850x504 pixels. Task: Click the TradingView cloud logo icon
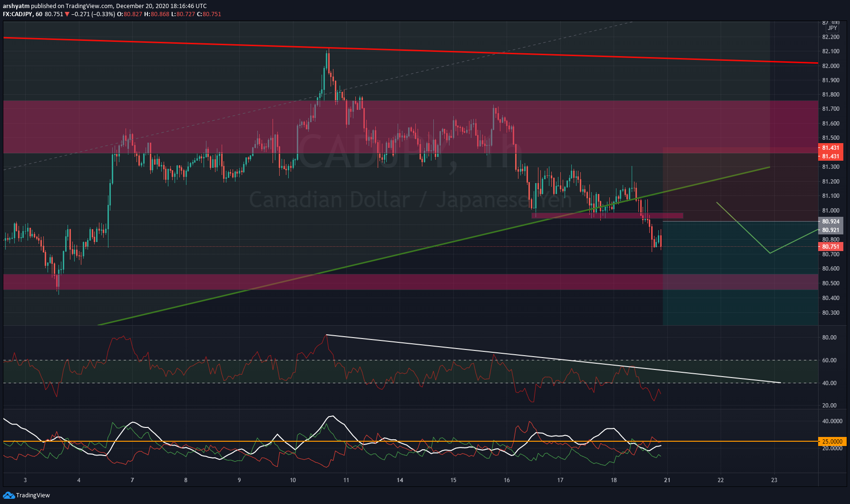coord(9,495)
